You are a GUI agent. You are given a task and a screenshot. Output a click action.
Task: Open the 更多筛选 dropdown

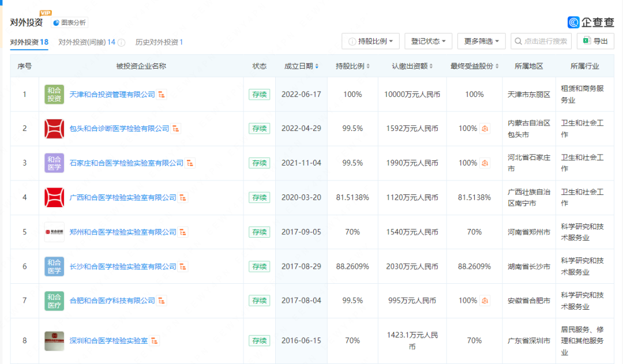481,42
